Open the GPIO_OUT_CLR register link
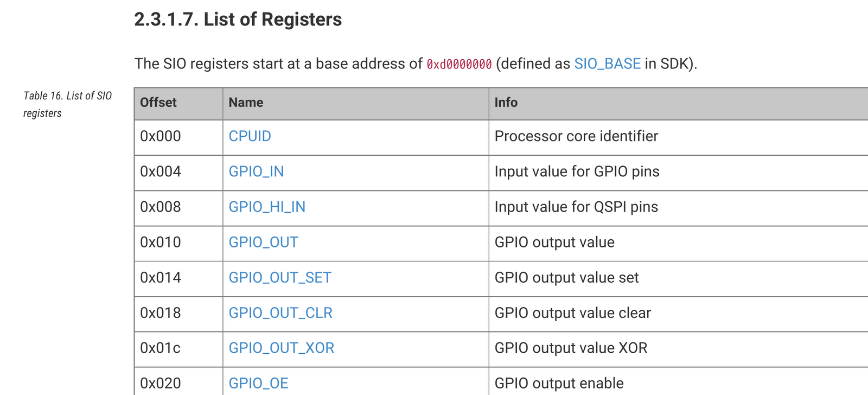Viewport: 868px width, 395px height. click(280, 313)
